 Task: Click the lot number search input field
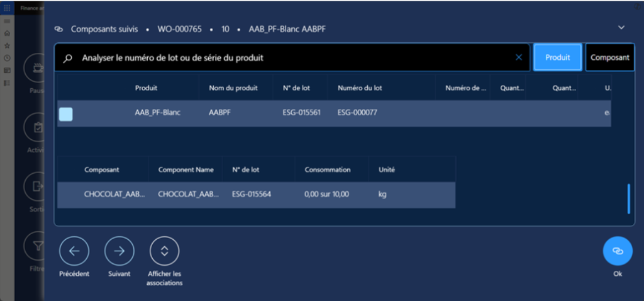(x=289, y=57)
